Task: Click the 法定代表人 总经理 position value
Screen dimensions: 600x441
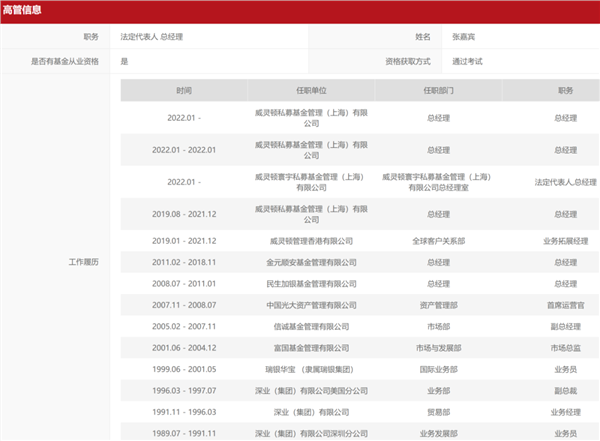Action: [x=152, y=37]
